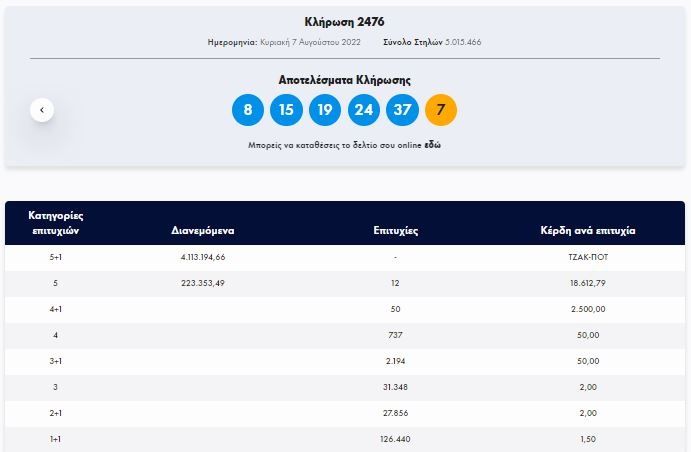Open the 'εδώ' online ticket link
The height and width of the screenshot is (452, 691).
tap(432, 145)
